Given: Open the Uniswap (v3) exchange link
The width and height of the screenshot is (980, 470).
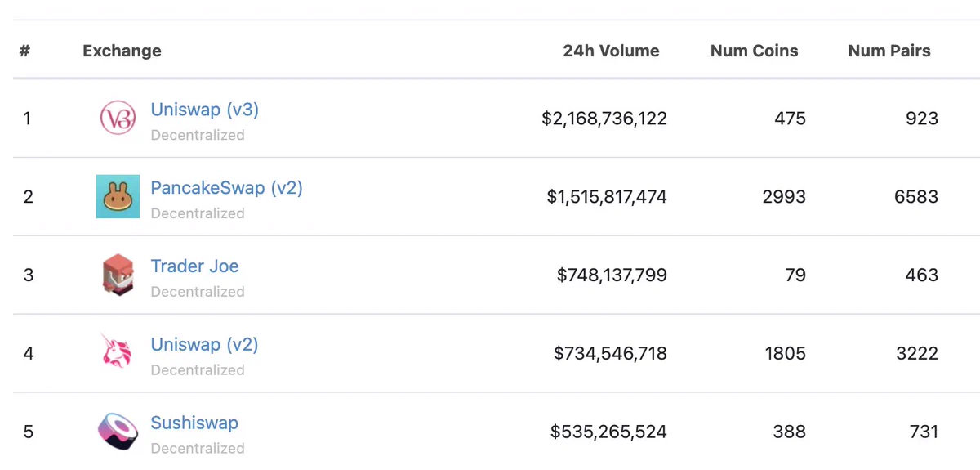Looking at the screenshot, I should coord(205,110).
